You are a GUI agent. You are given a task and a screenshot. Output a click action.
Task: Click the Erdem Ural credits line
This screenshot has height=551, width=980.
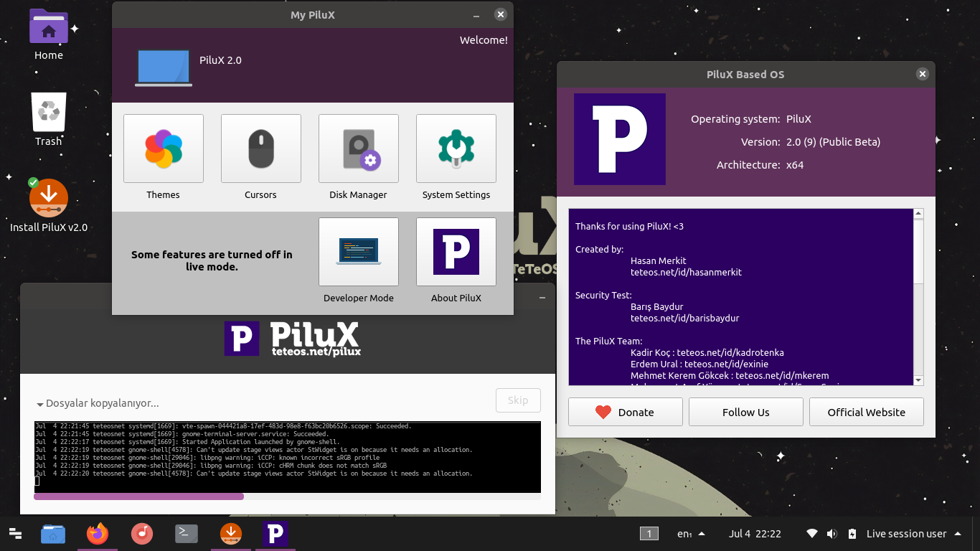click(699, 364)
